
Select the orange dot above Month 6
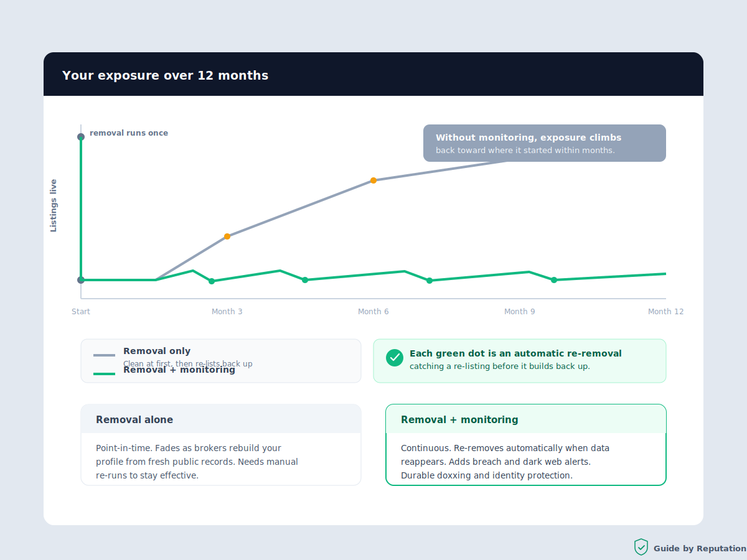pos(374,180)
